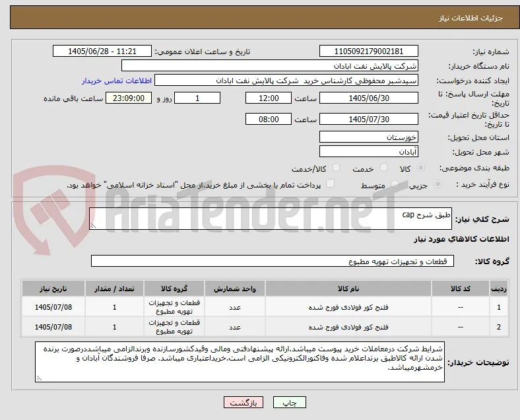
Task: Select the جزیی purchase type radio
Action: [x=438, y=184]
